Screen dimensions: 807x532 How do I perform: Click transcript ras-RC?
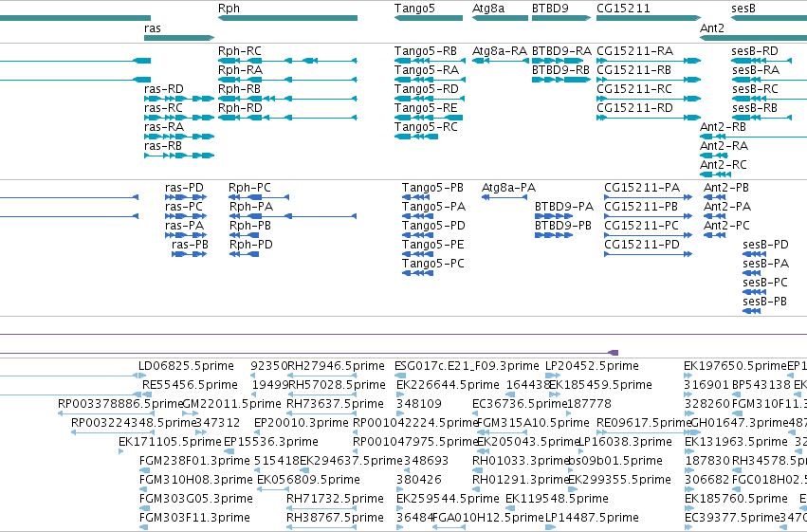point(179,118)
